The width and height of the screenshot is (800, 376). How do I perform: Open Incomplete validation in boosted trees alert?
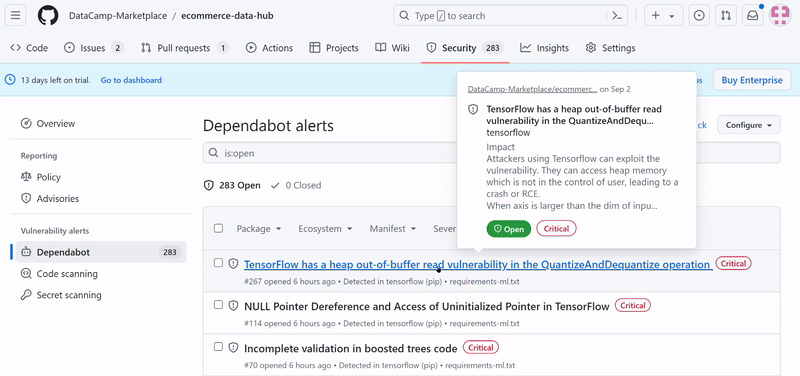(351, 348)
